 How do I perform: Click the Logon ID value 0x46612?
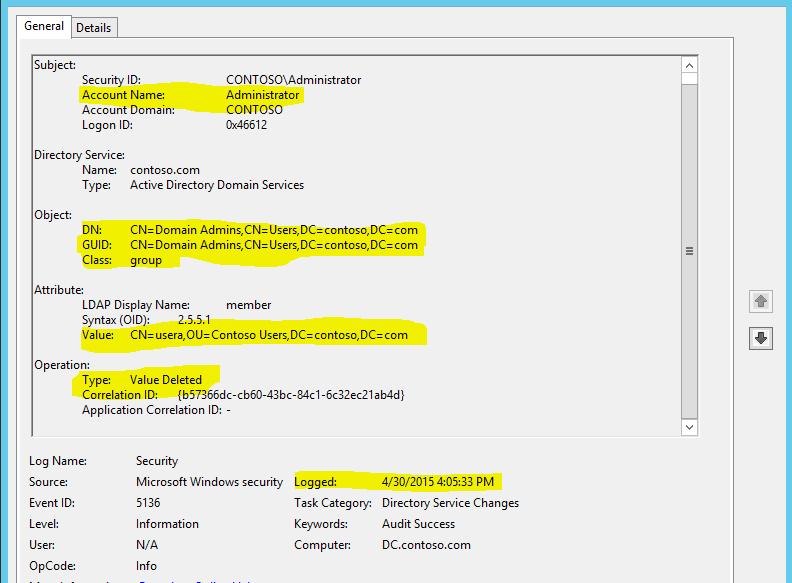(x=246, y=125)
